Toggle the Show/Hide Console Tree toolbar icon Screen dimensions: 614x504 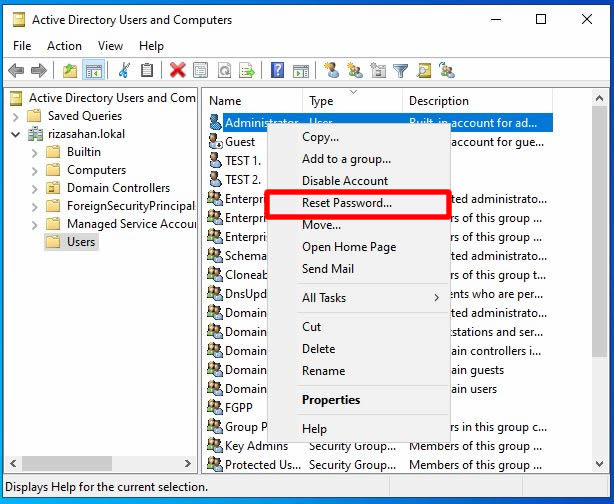point(94,71)
